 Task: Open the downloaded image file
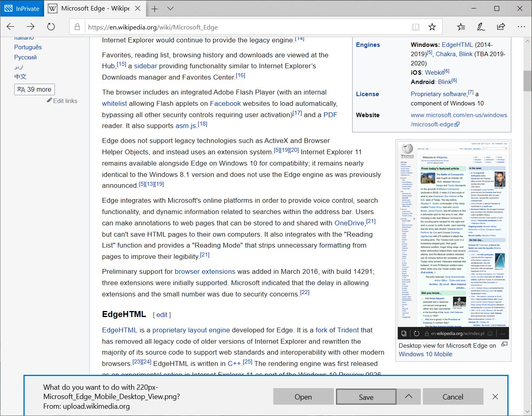click(303, 397)
